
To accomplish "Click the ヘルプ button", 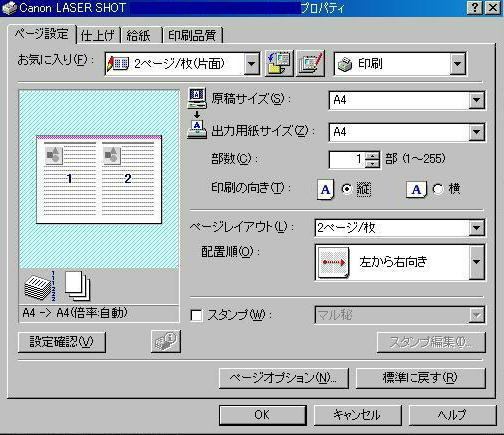I will [x=452, y=415].
